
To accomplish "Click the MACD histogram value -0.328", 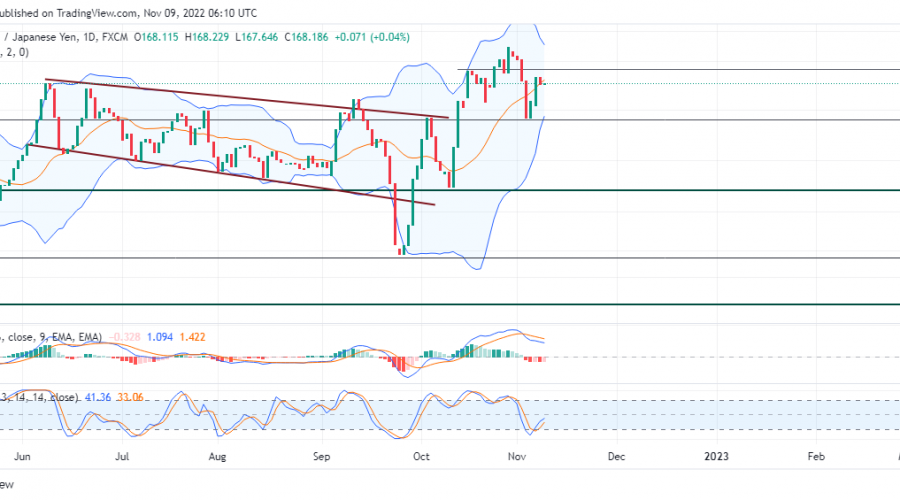I will [125, 337].
